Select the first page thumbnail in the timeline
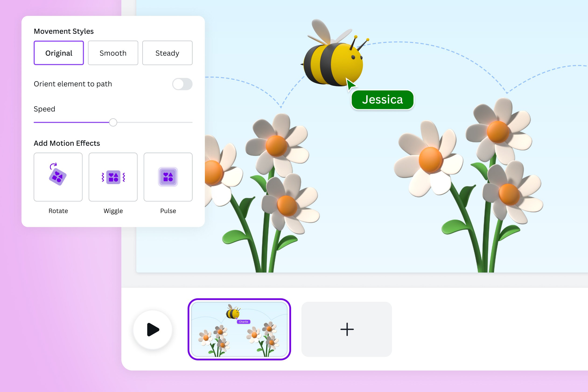 pos(240,329)
